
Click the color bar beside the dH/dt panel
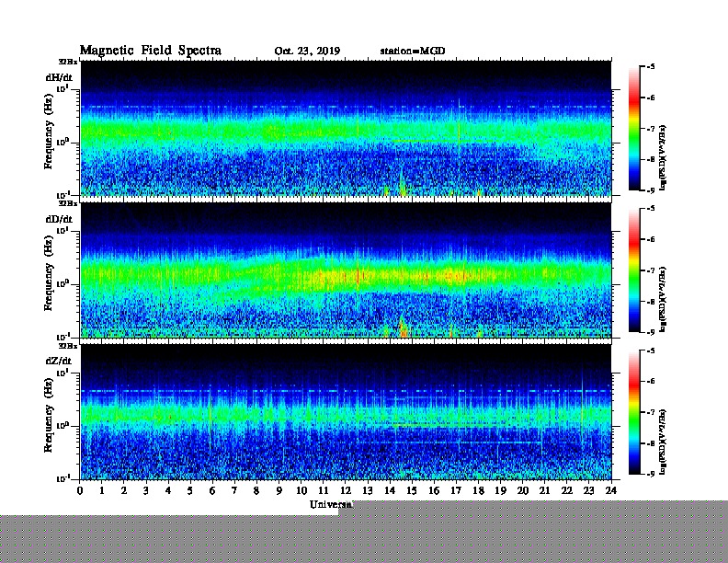click(634, 129)
